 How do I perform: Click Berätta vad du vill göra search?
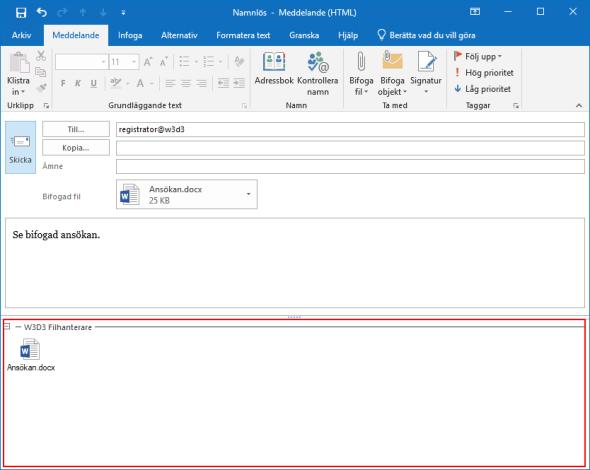tap(427, 35)
